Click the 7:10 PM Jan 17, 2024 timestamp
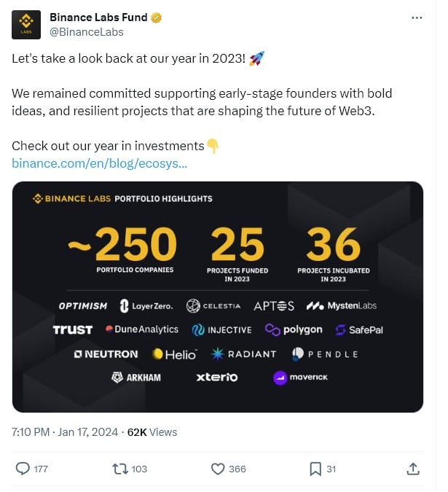448x492 pixels. [x=65, y=432]
